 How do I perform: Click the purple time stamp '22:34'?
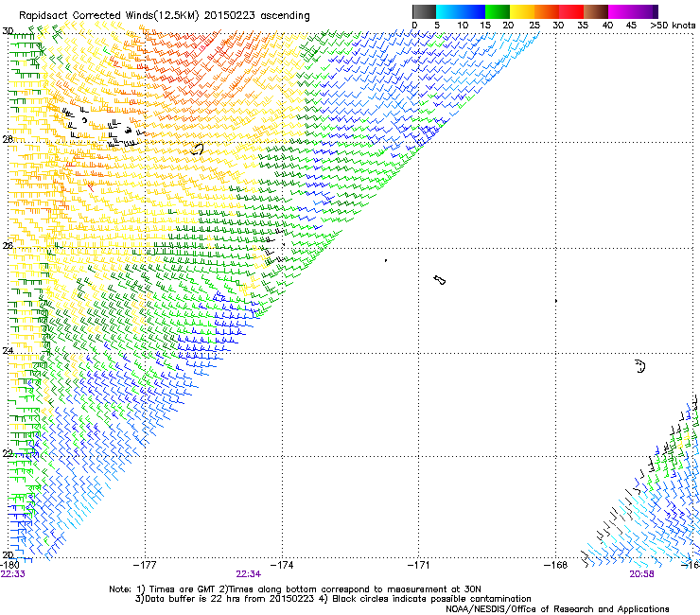[248, 574]
